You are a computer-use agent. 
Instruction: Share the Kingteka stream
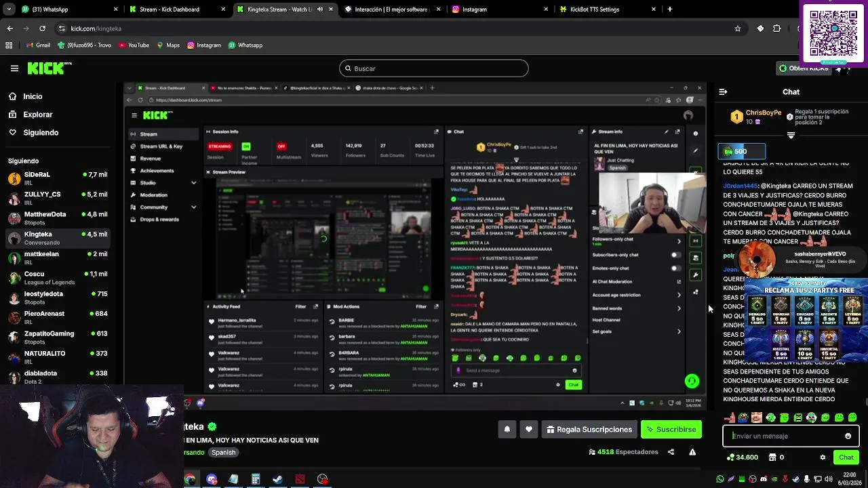[671, 451]
